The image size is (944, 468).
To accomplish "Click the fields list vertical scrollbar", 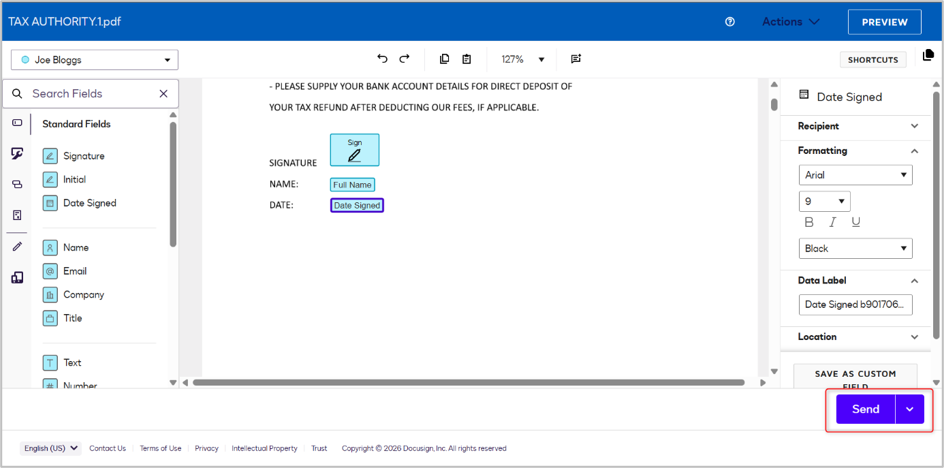I will [x=173, y=184].
